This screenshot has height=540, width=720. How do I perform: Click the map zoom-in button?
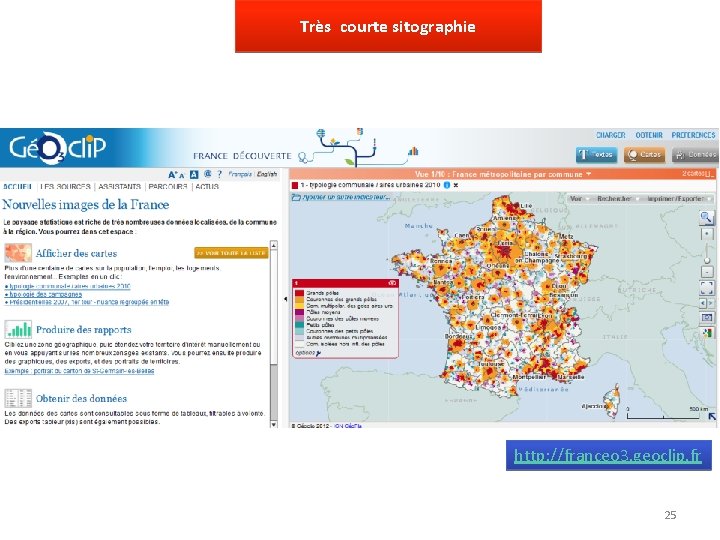(707, 234)
